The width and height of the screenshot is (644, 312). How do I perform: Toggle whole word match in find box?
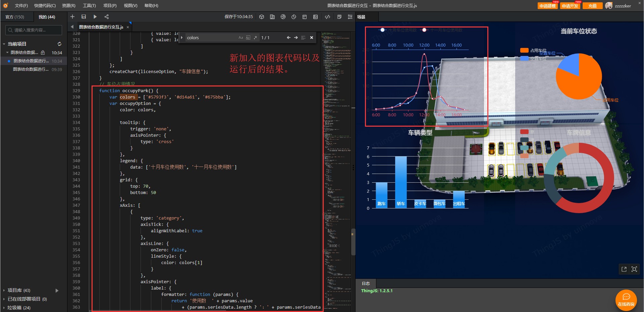pyautogui.click(x=248, y=38)
